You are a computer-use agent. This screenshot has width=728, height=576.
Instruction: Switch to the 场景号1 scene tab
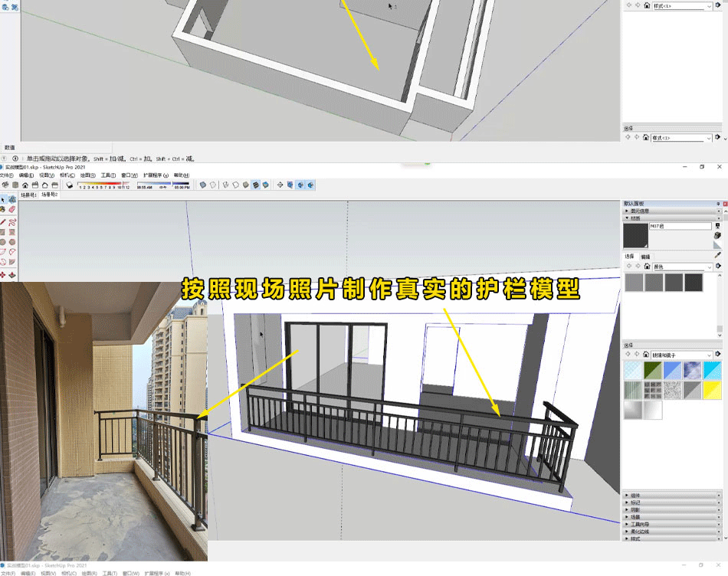tap(28, 195)
